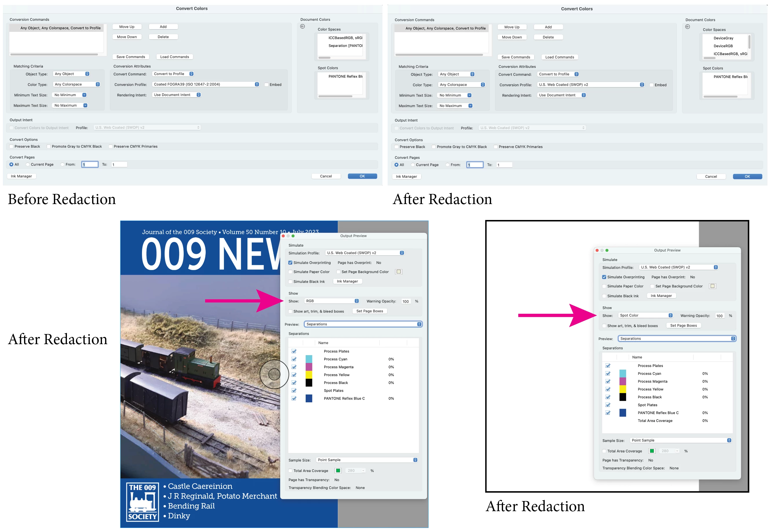Click the Process Magenta swatch icon in right Output Preview
773x532 pixels.
coord(623,381)
